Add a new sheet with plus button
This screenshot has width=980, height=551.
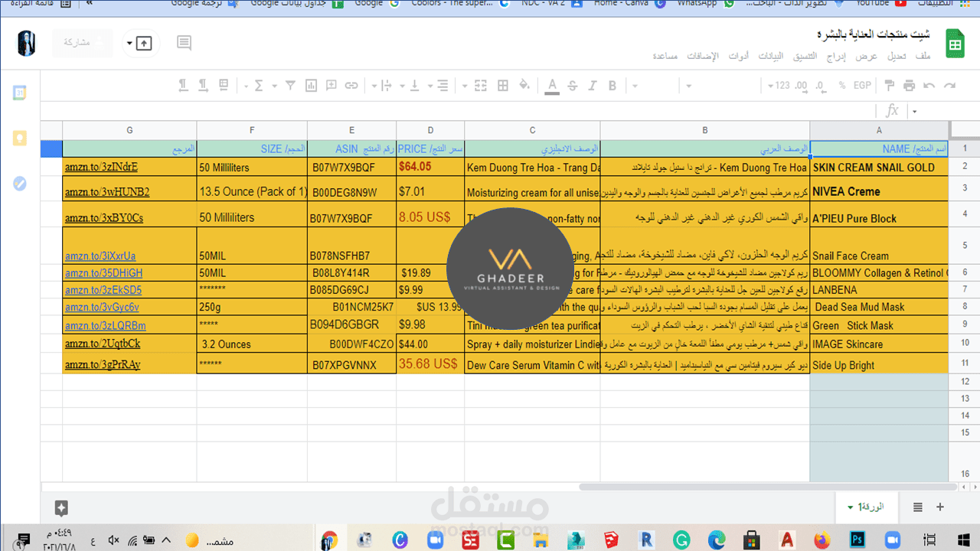(x=940, y=507)
